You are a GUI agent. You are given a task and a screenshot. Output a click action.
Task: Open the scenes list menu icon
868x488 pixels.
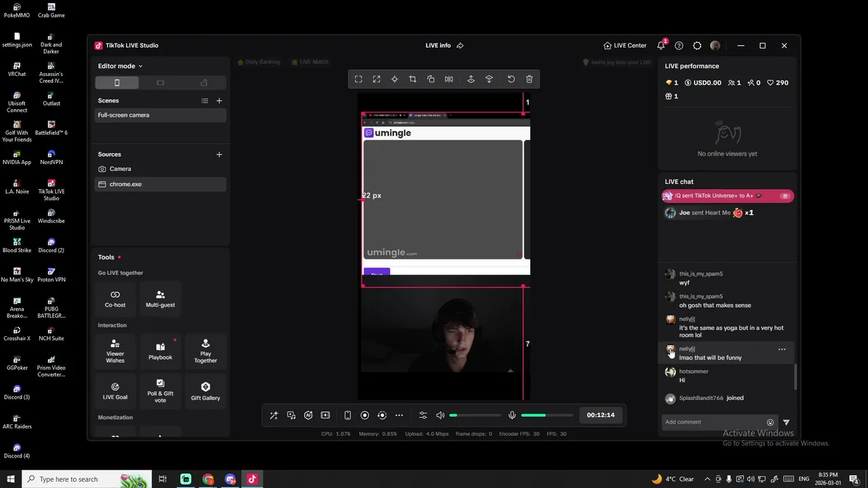point(205,101)
